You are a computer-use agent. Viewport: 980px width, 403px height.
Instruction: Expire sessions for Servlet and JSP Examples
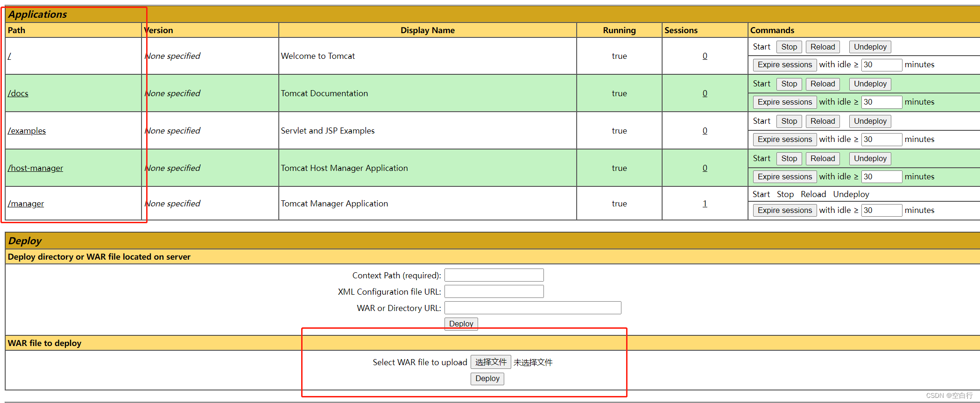[785, 139]
